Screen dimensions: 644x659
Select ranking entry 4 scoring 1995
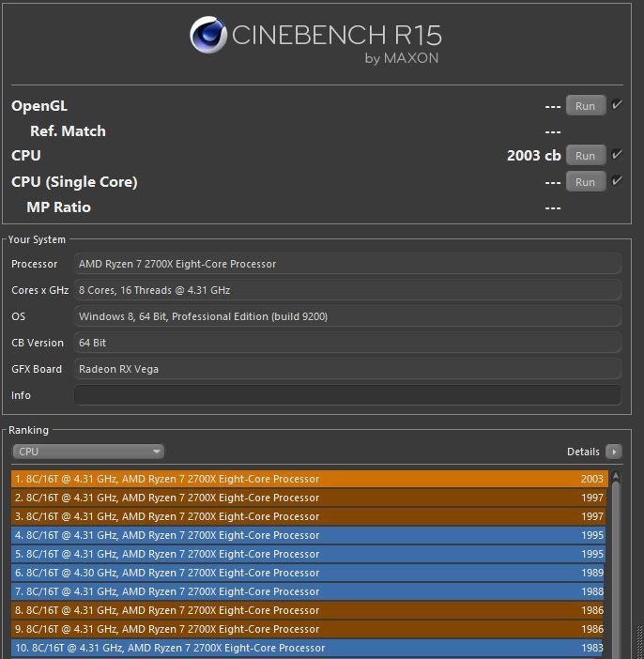click(x=309, y=535)
